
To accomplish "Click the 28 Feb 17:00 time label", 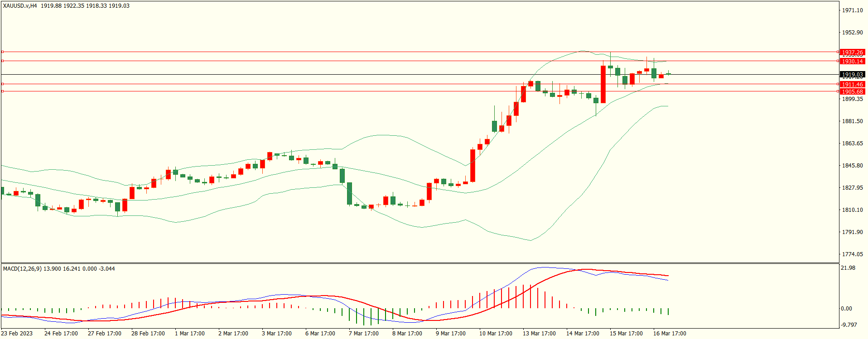I will tap(148, 334).
